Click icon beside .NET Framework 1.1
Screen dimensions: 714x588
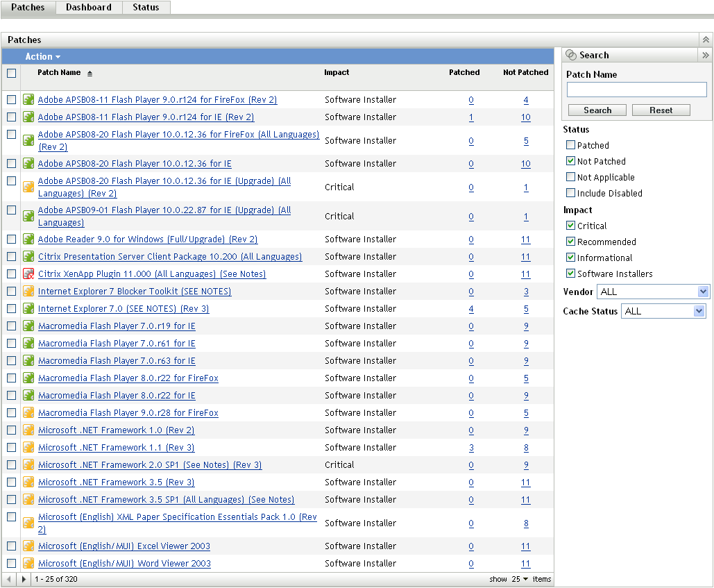(28, 447)
